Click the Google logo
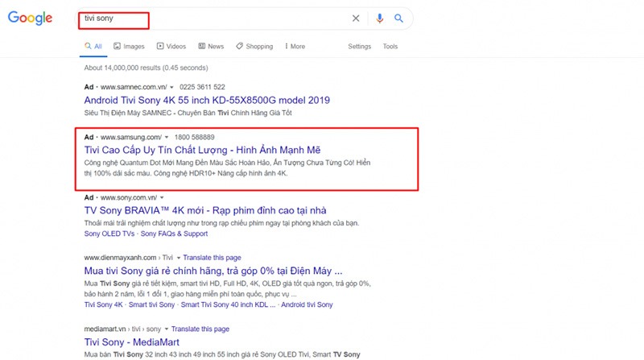Image resolution: width=644 pixels, height=360 pixels. pyautogui.click(x=30, y=19)
